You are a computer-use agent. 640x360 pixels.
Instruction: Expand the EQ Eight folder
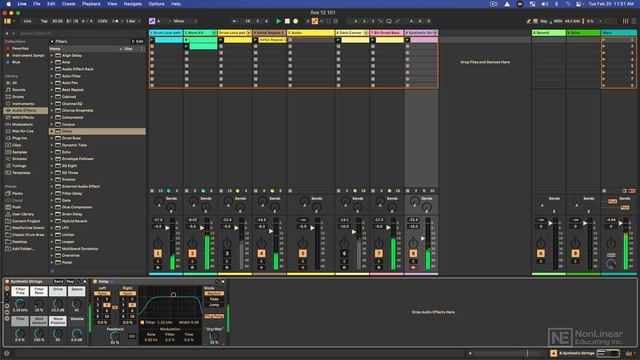click(x=52, y=166)
